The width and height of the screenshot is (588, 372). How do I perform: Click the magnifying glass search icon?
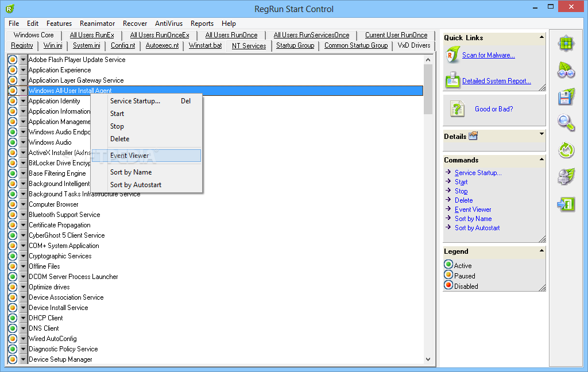(x=566, y=123)
